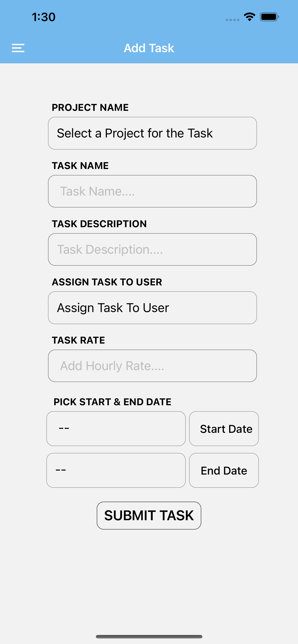Viewport: 298px width, 644px height.
Task: Tap the empty start date display field
Action: (116, 428)
